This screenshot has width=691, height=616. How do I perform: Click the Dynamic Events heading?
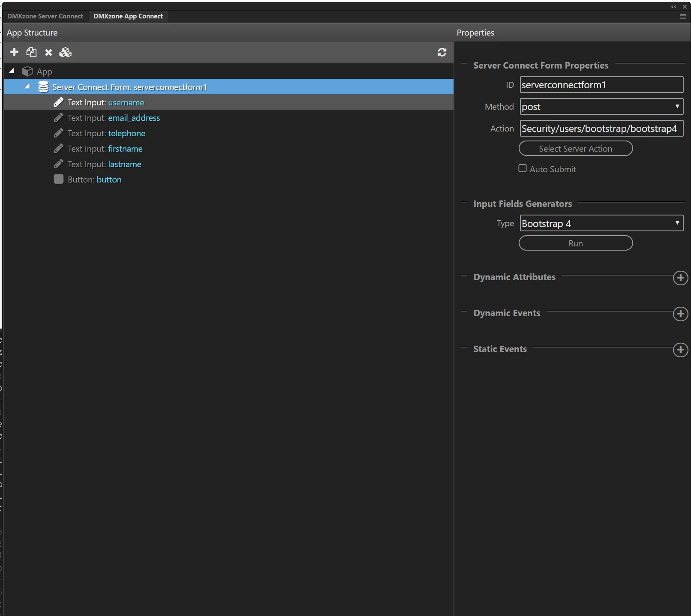(x=507, y=313)
